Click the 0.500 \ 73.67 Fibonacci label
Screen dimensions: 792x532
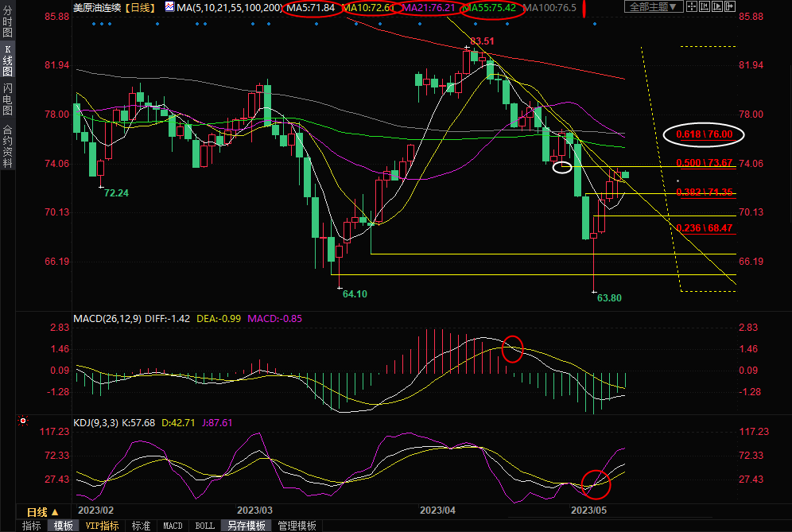[x=704, y=163]
